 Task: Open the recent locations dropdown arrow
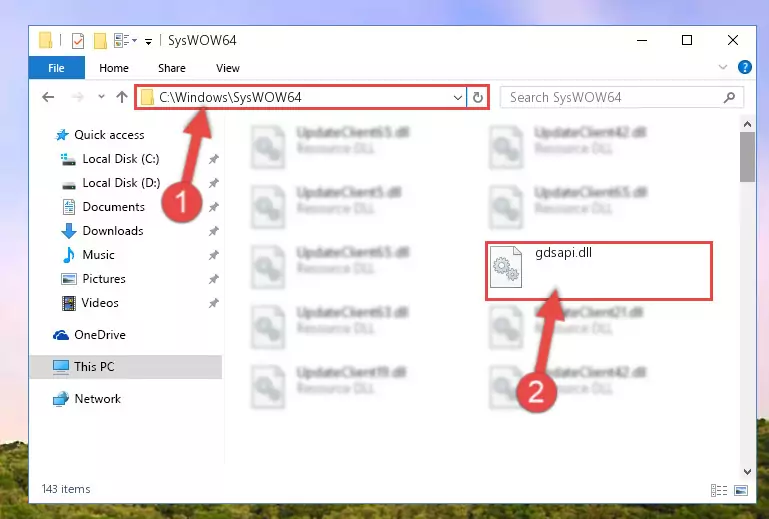pyautogui.click(x=101, y=97)
